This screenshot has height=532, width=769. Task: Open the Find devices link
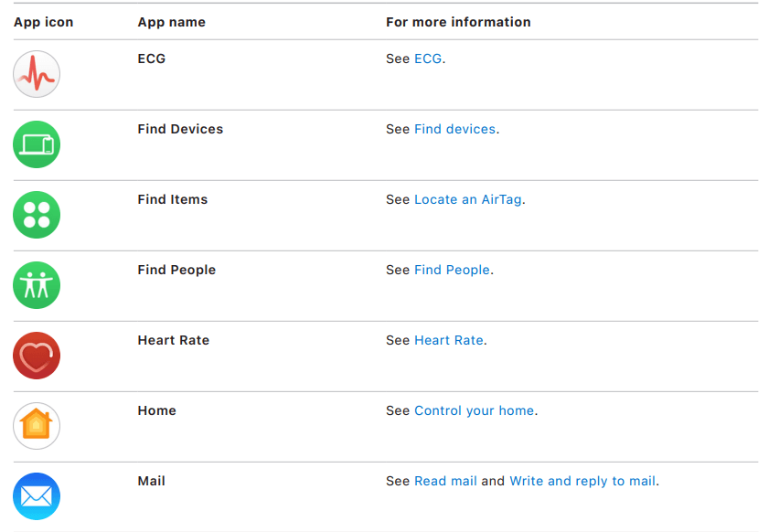[x=454, y=129]
